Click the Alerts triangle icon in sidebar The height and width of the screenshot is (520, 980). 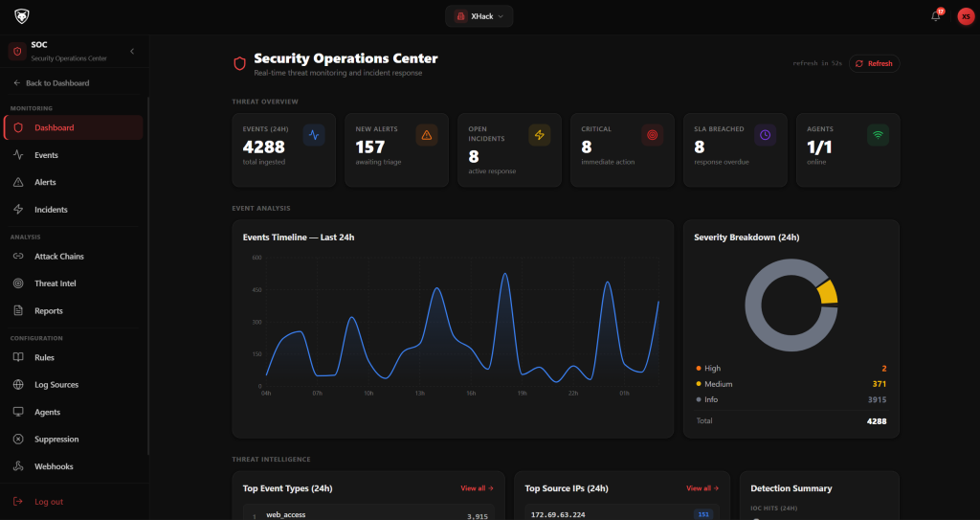pos(18,182)
